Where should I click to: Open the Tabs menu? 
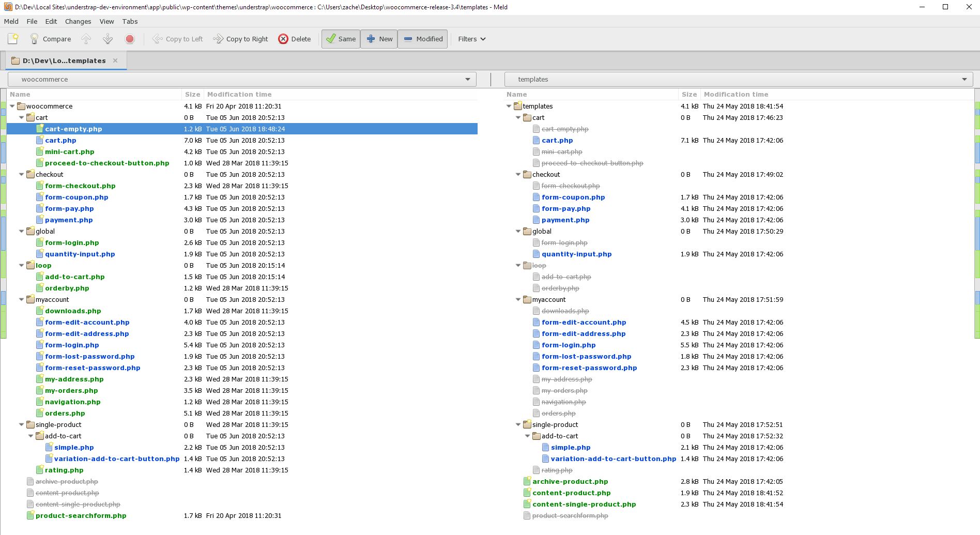tap(130, 21)
